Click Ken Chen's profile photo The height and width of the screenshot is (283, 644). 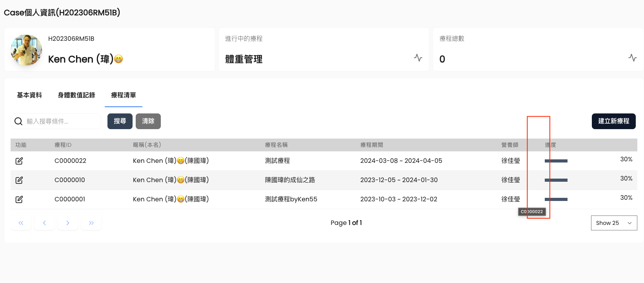pyautogui.click(x=26, y=50)
